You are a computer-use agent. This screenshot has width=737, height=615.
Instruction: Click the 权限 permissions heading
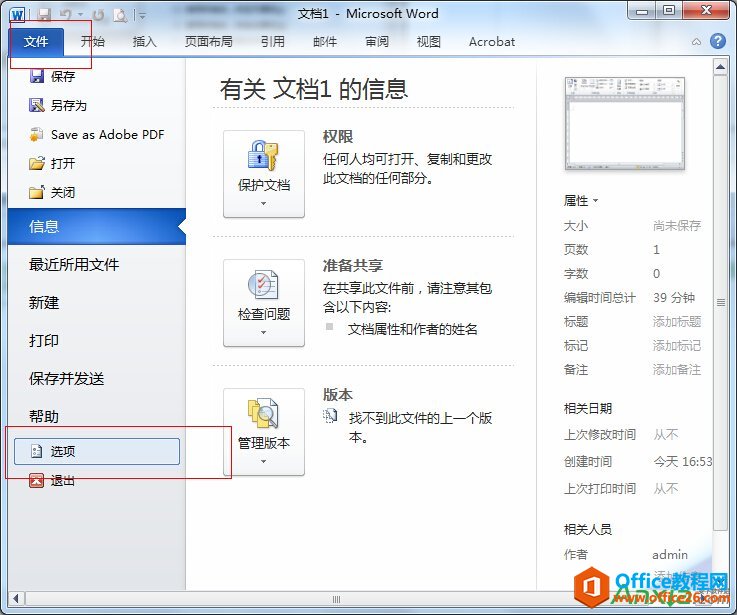338,137
